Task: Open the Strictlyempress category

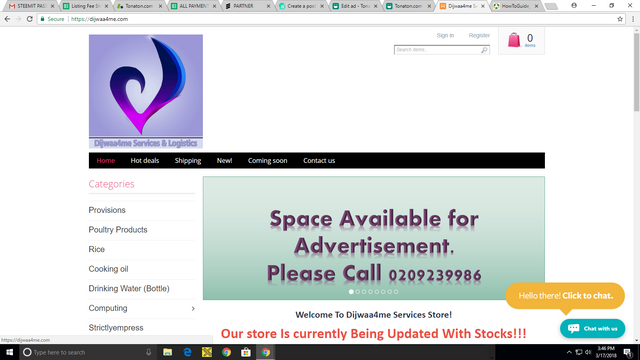Action: (116, 328)
